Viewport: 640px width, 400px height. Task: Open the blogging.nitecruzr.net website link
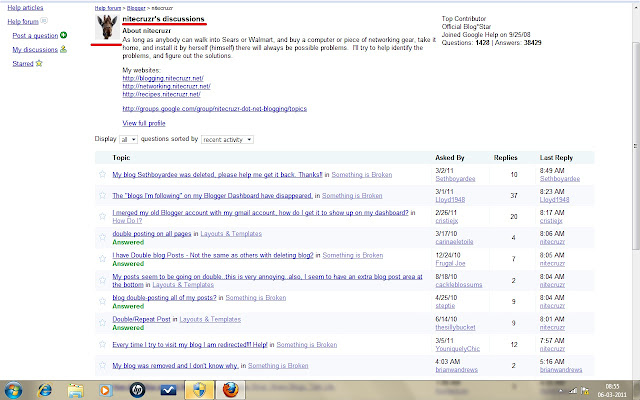163,78
